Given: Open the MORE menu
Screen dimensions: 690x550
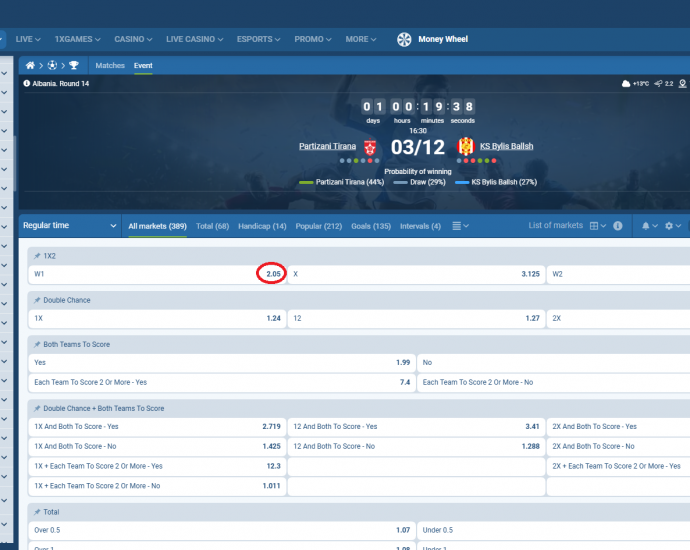Looking at the screenshot, I should (360, 39).
